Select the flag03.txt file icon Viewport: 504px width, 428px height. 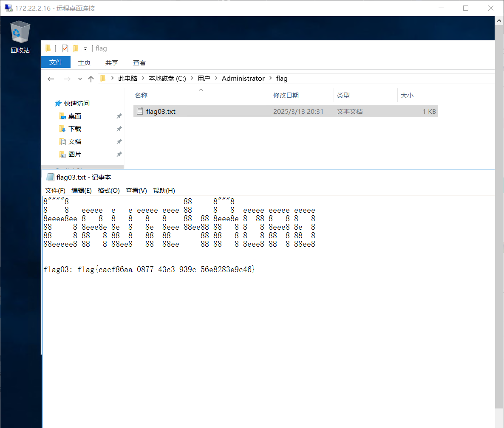click(139, 112)
